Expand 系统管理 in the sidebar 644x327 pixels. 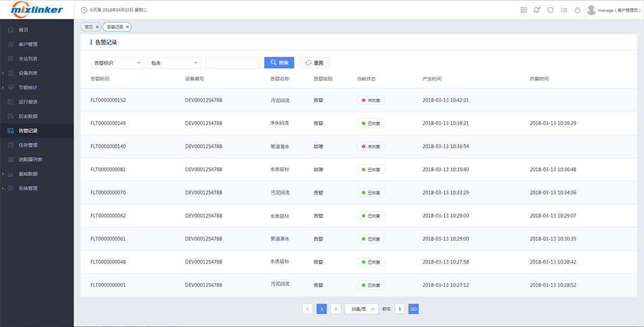[x=28, y=188]
